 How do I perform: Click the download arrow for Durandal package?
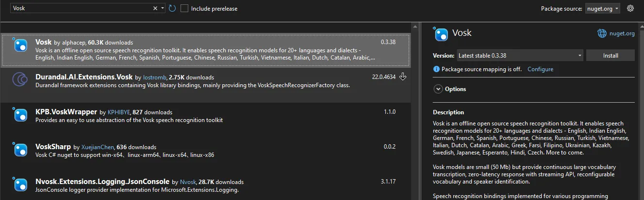click(x=403, y=77)
